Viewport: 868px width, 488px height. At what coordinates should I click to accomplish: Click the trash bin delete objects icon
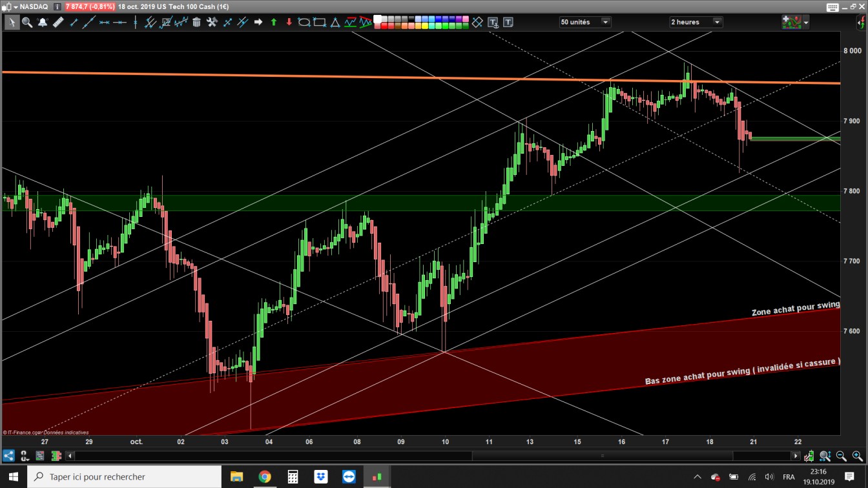pos(196,22)
